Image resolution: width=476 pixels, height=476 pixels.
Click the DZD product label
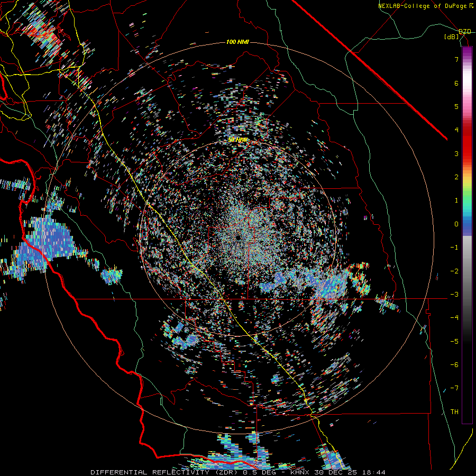465,32
